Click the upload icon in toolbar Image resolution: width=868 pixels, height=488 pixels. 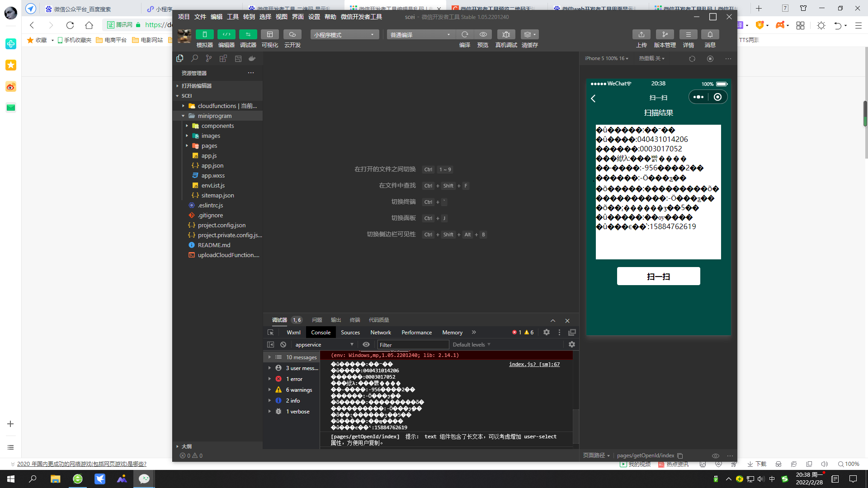click(641, 35)
